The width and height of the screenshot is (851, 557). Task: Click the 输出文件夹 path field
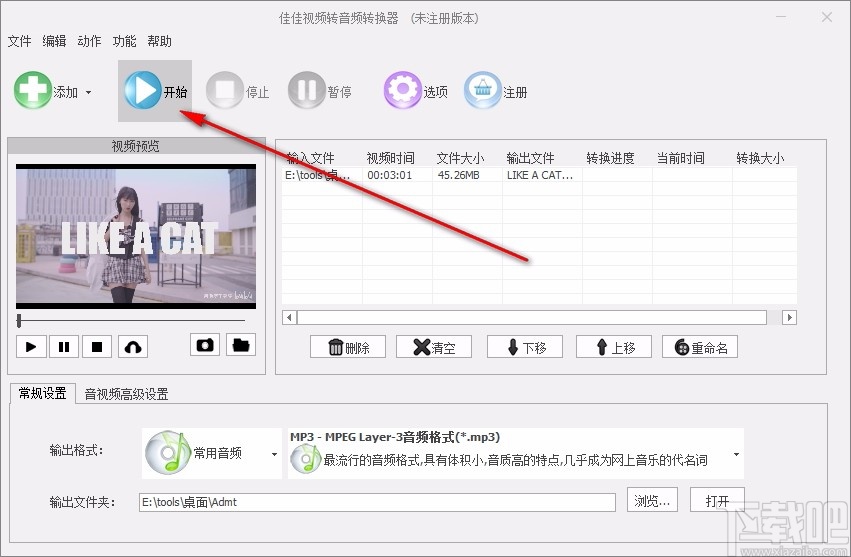click(377, 502)
